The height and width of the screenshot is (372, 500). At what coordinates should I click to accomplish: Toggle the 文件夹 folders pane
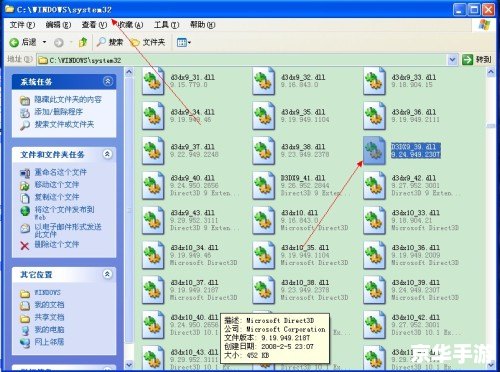pyautogui.click(x=148, y=42)
